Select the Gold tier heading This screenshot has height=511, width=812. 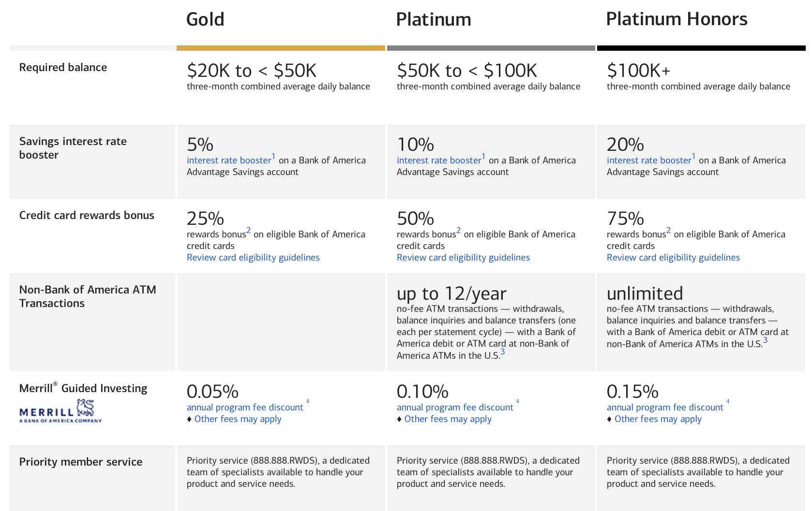coord(205,19)
